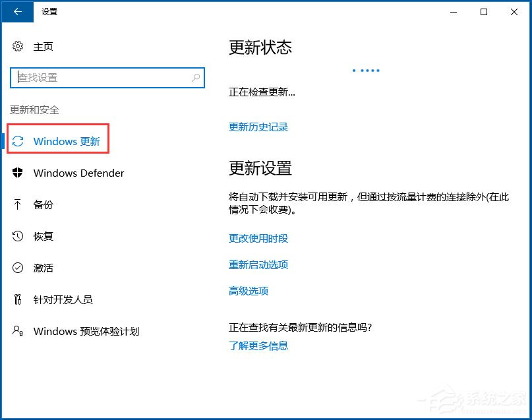Open 更新历史记录
This screenshot has height=420, width=532.
[258, 127]
